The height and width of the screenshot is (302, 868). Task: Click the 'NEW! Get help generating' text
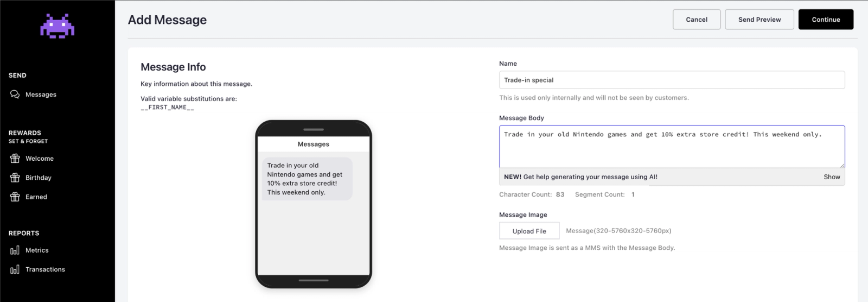pos(580,177)
